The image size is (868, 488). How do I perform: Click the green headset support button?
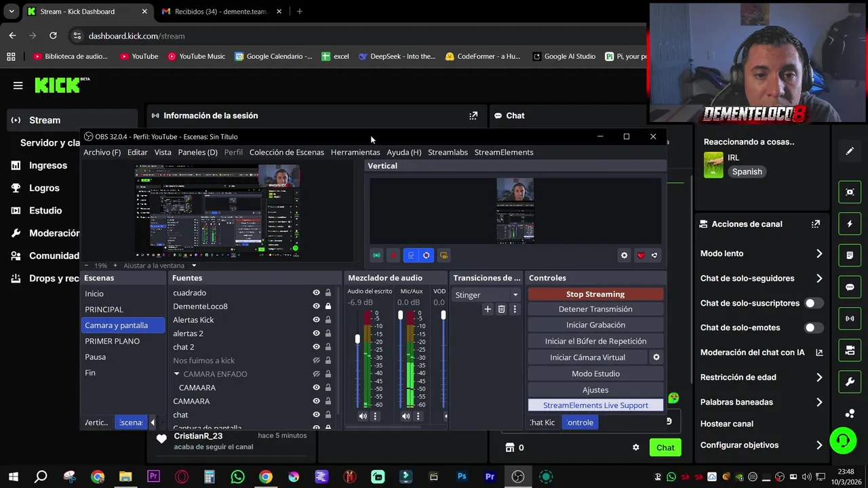[x=843, y=441]
